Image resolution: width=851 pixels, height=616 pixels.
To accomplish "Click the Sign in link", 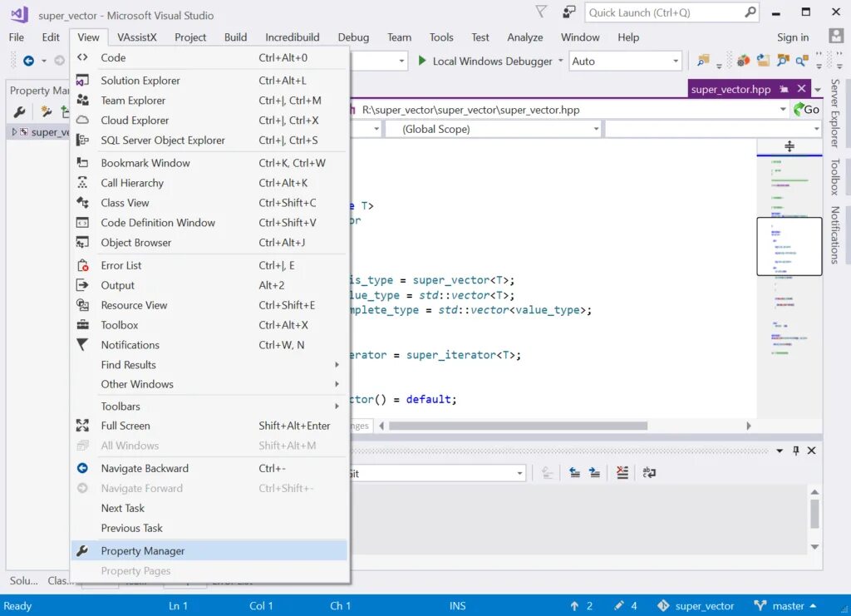I will point(792,37).
